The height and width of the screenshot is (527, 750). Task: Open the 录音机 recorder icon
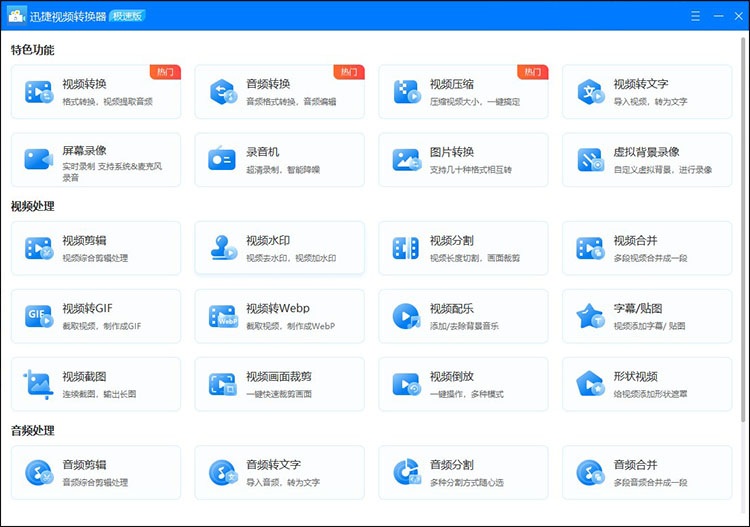pos(222,158)
